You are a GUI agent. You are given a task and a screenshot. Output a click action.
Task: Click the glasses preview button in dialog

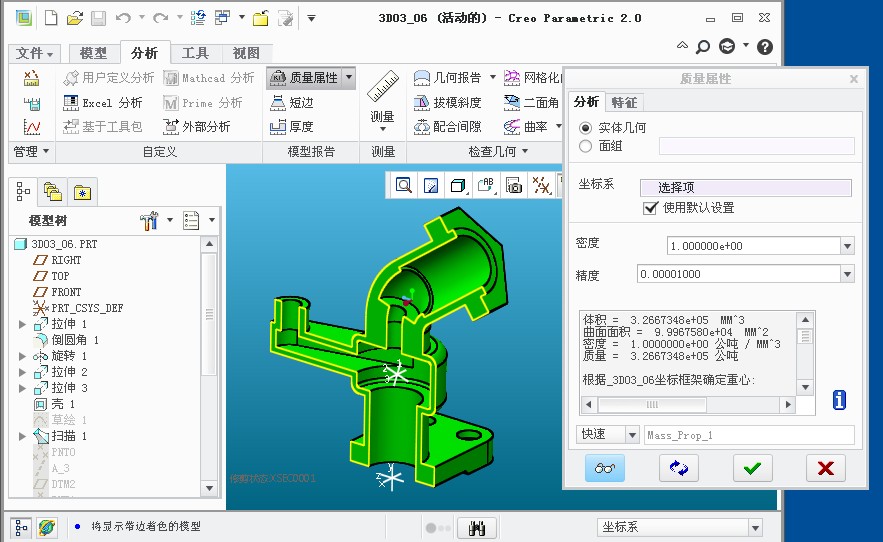tap(604, 468)
